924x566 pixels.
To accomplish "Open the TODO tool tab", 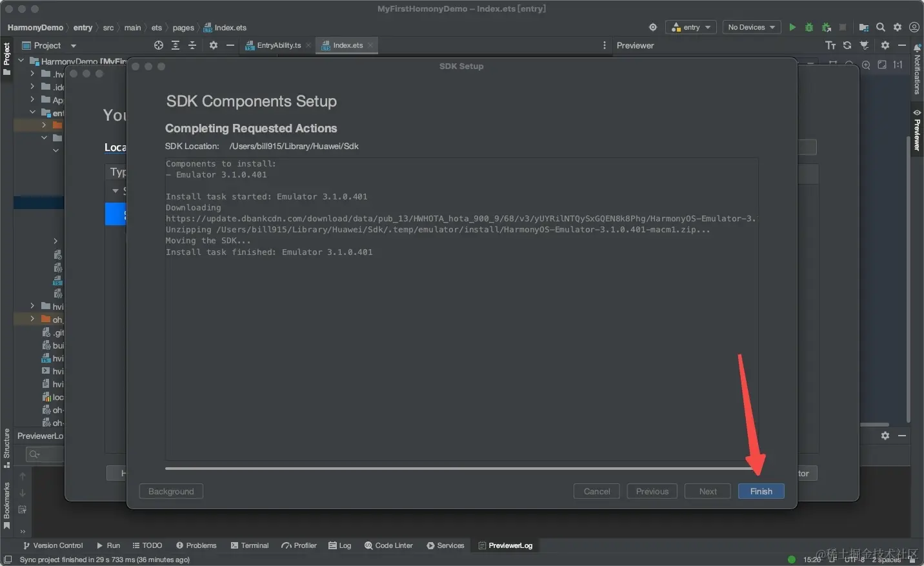I will pyautogui.click(x=147, y=545).
